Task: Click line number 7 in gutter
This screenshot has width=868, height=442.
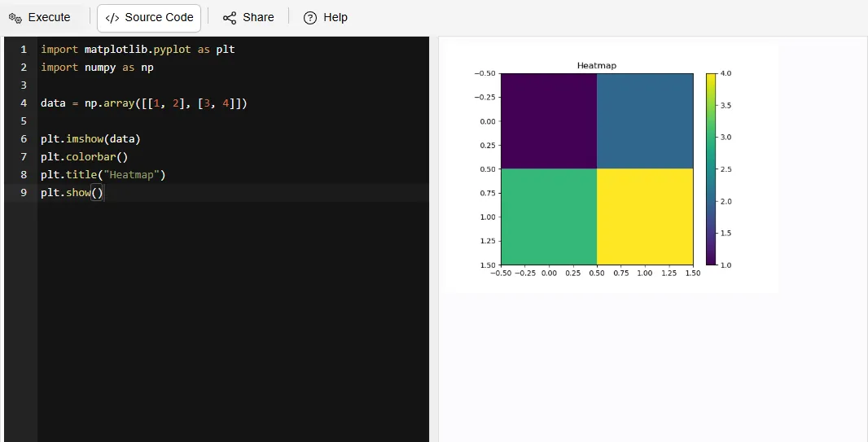Action: (24, 156)
